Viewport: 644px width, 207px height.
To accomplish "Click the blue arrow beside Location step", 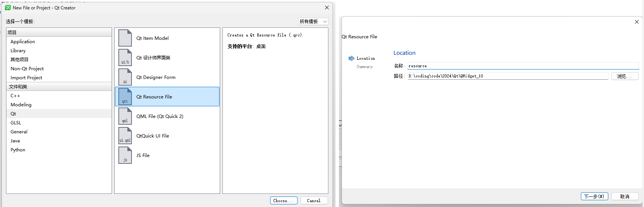I will coord(351,58).
